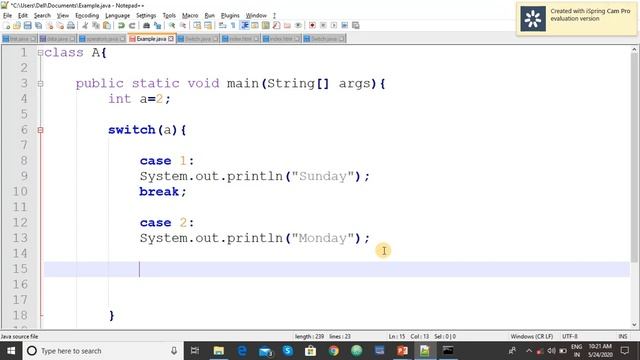The image size is (640, 360).
Task: Open File Explorer from the taskbar
Action: 219,351
